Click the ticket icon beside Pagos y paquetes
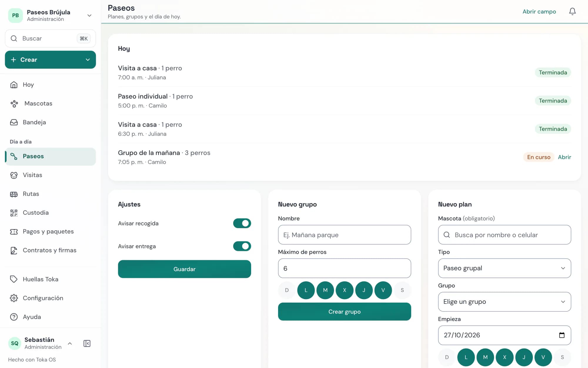This screenshot has width=588, height=368. [14, 232]
